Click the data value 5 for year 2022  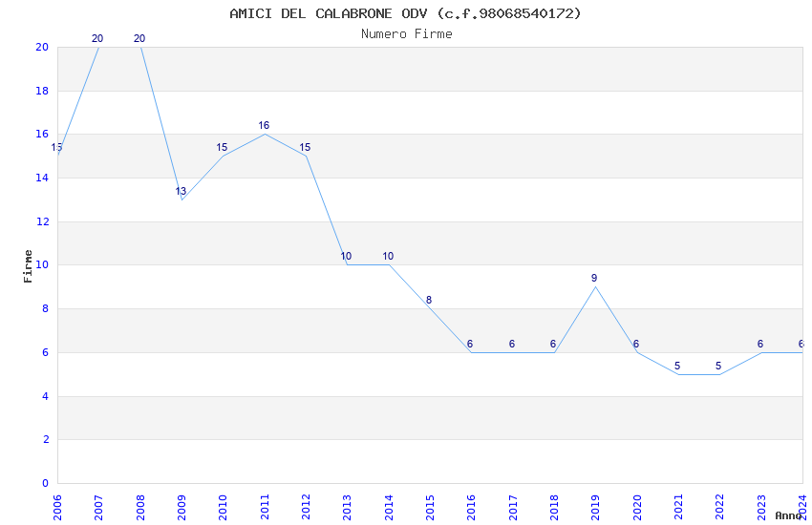718,367
